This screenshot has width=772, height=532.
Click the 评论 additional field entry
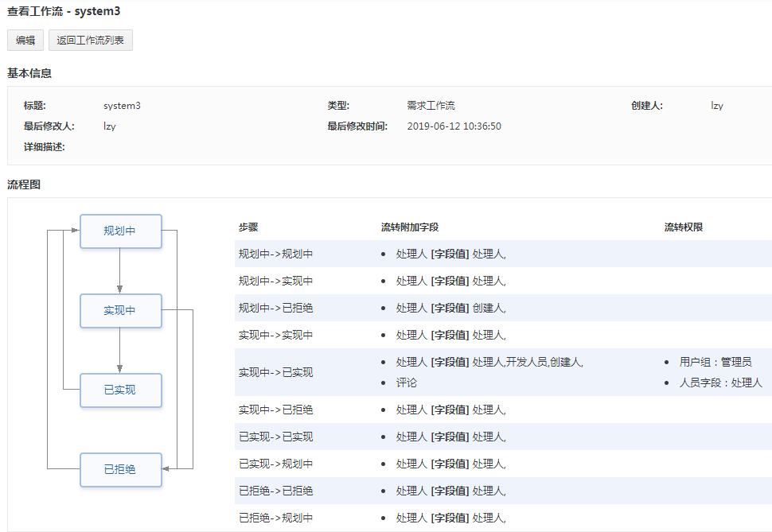coord(406,382)
